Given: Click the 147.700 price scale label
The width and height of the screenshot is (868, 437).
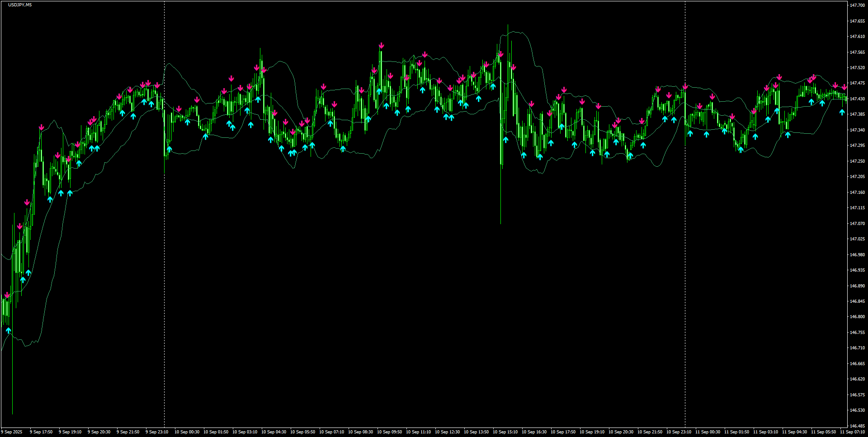Looking at the screenshot, I should pos(857,5).
